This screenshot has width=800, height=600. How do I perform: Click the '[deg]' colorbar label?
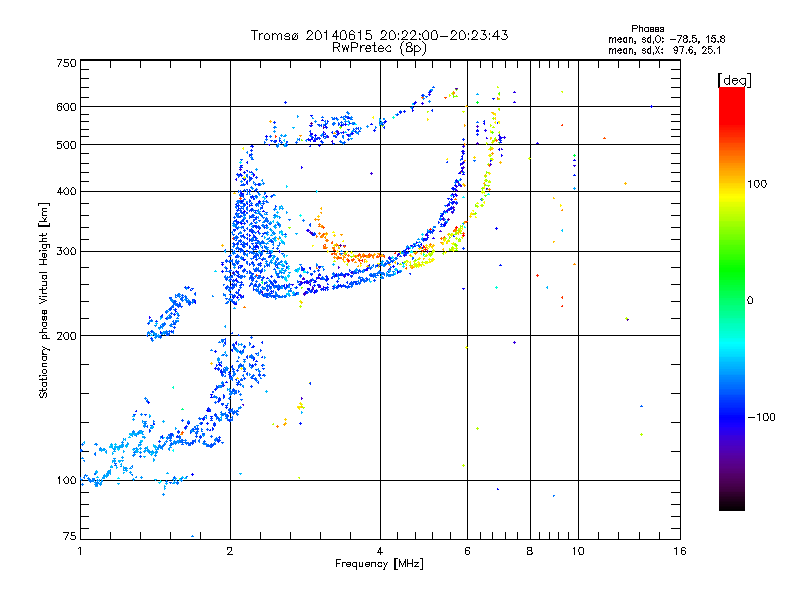click(734, 80)
